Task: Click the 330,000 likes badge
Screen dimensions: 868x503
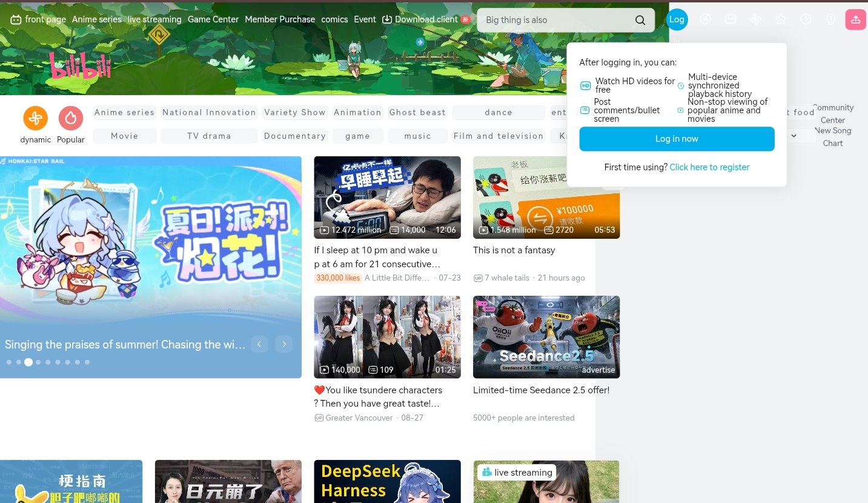Action: point(338,278)
